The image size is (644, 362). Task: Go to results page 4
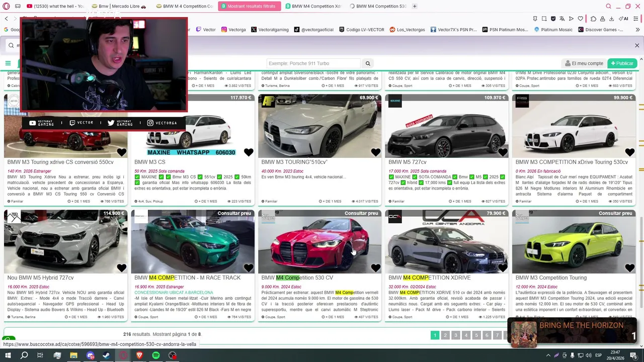(466, 335)
